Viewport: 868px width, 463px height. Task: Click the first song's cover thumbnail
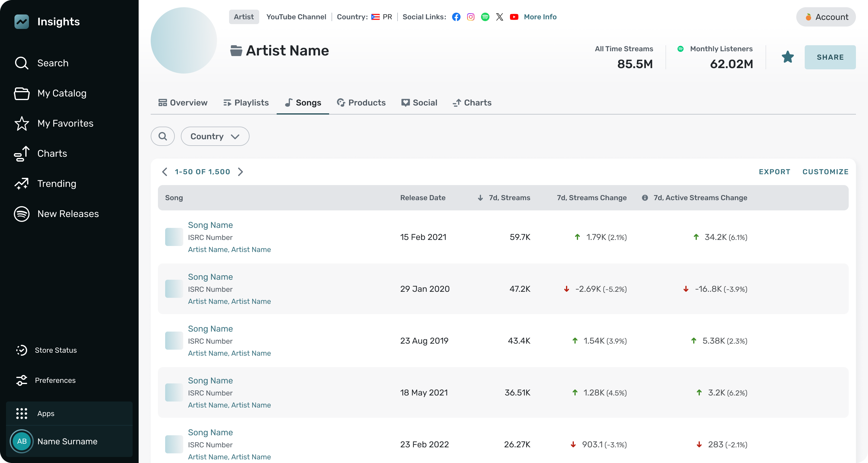pos(174,237)
